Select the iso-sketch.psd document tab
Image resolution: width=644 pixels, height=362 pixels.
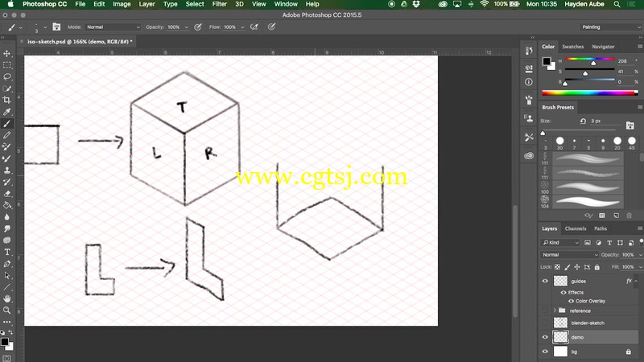click(x=80, y=42)
